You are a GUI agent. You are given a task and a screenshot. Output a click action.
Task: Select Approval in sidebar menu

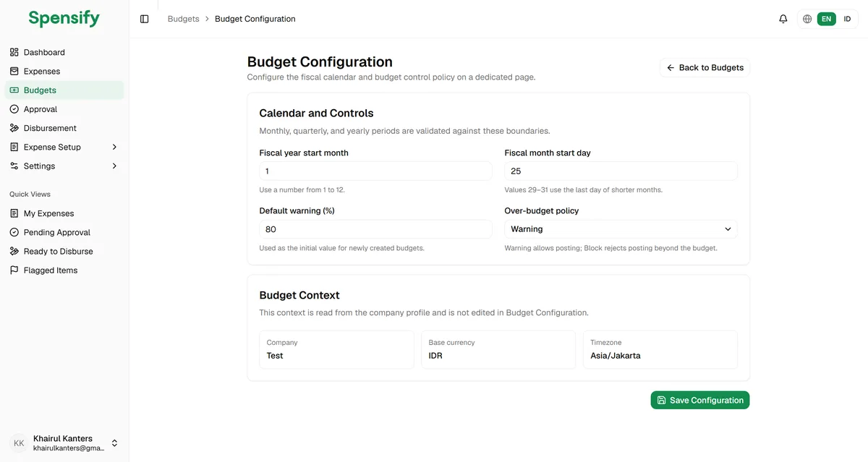(64, 109)
